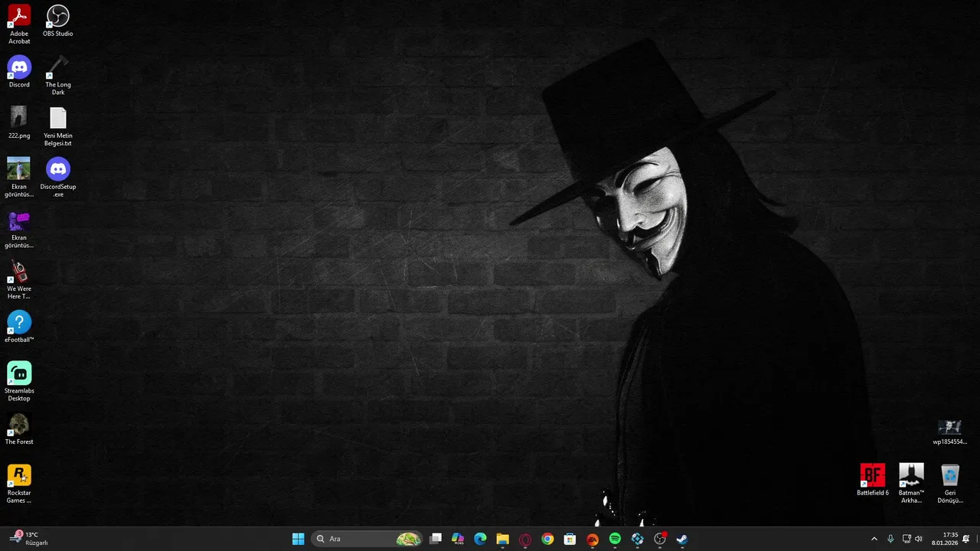Select the Yeni Metin Belgesi.txt file

[58, 126]
